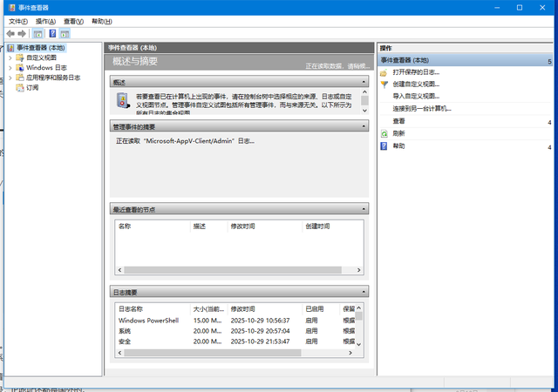
Task: Click the 订阅 subscriptions icon
Action: click(x=20, y=87)
